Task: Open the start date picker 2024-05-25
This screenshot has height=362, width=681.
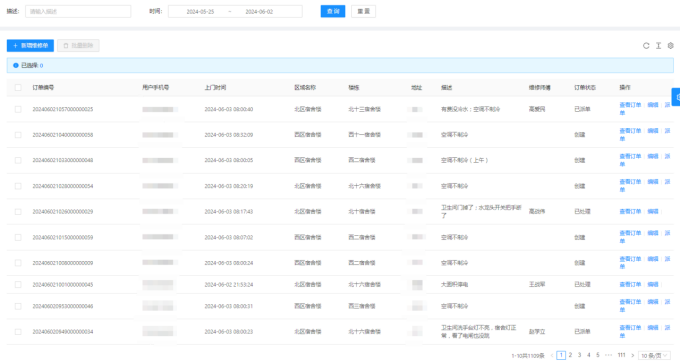Action: pos(200,12)
